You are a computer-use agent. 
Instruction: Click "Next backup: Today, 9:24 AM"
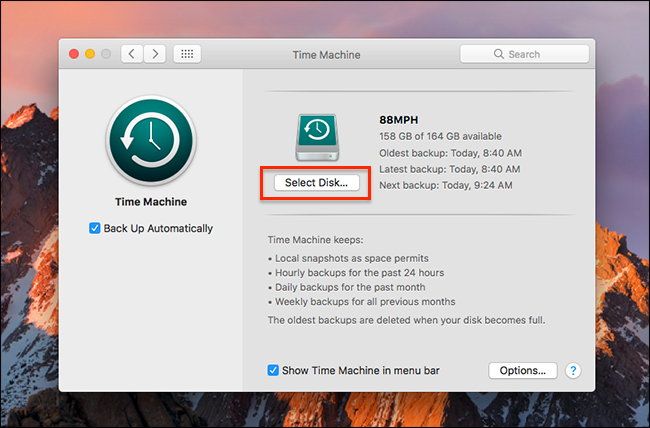click(446, 185)
